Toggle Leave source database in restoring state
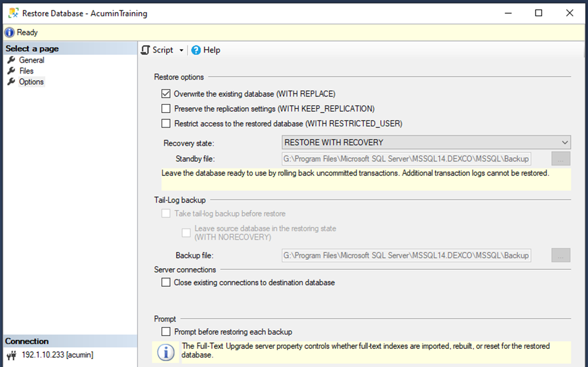Image resolution: width=588 pixels, height=367 pixels. coord(186,233)
